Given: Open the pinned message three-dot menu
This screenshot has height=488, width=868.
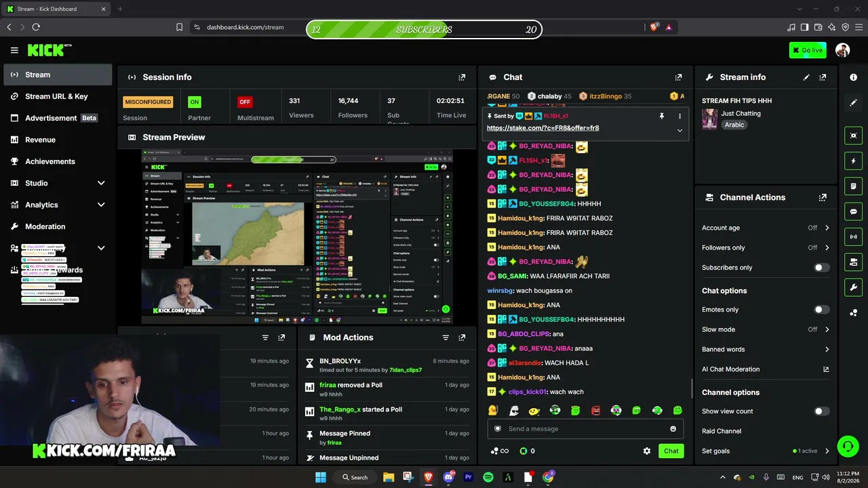Looking at the screenshot, I should pyautogui.click(x=679, y=116).
